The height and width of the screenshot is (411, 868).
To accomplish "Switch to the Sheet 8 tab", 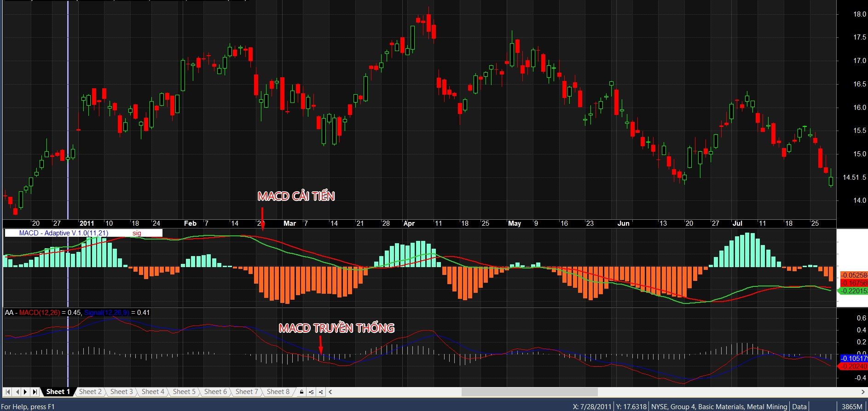I will (278, 392).
